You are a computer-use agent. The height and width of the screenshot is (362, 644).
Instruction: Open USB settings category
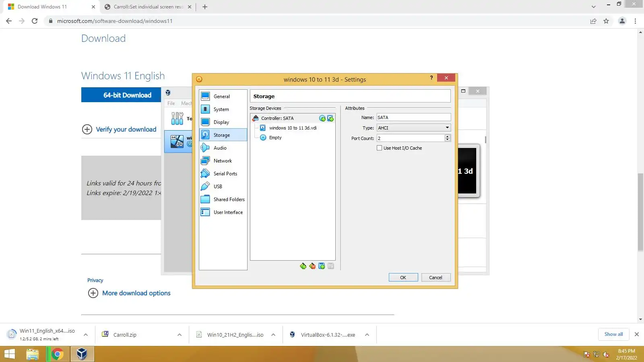223,187
